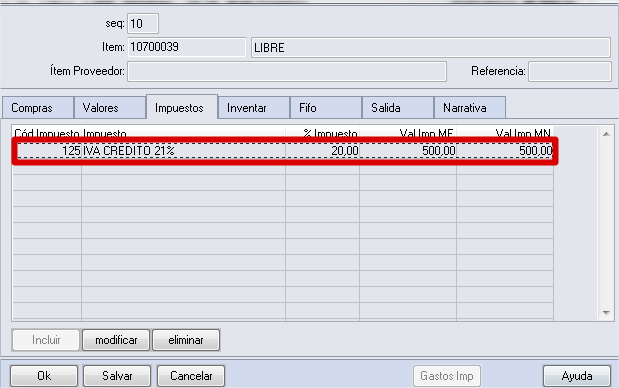
Task: Switch to the Fifo tab
Action: point(326,108)
